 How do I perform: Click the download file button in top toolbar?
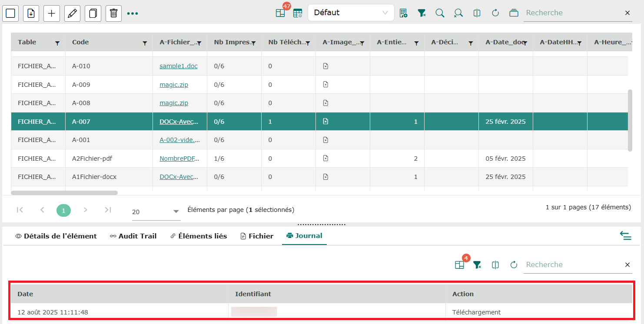tap(31, 13)
